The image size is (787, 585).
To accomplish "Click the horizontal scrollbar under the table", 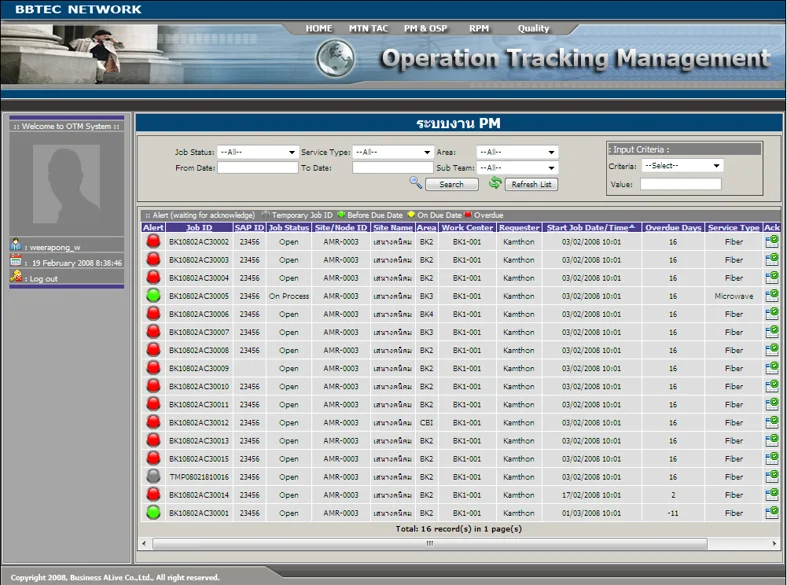I will (430, 543).
